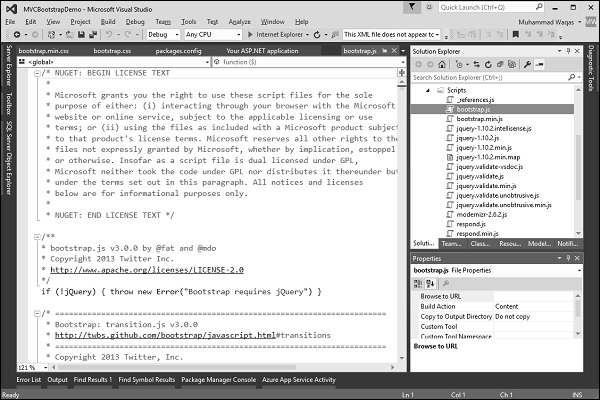Collapse the NUGET license comment block
Image resolution: width=600 pixels, height=400 pixels.
(x=37, y=73)
